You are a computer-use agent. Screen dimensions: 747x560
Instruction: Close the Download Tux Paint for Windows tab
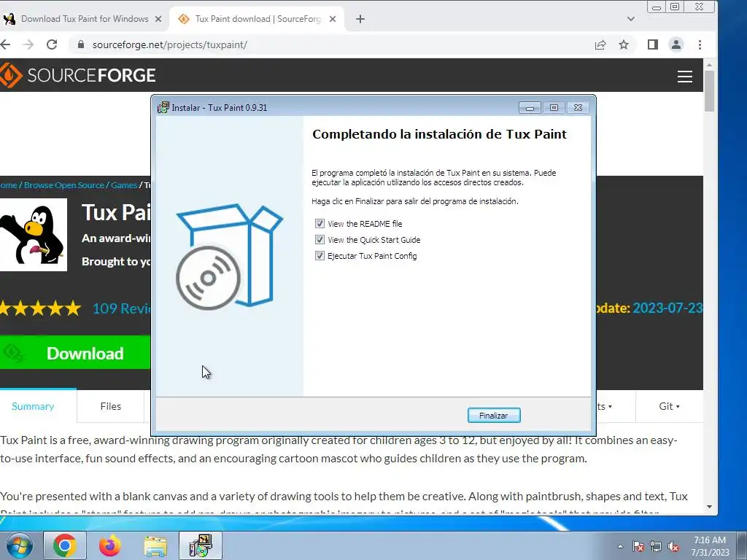(158, 19)
